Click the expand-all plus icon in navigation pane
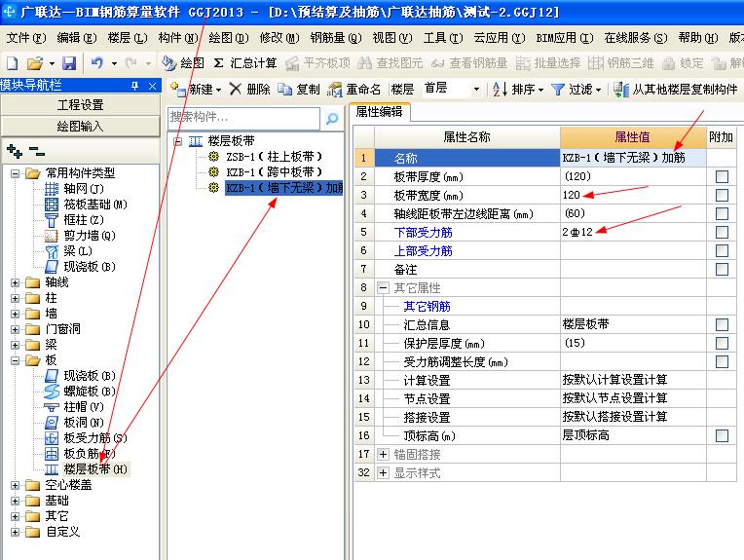 [x=15, y=151]
